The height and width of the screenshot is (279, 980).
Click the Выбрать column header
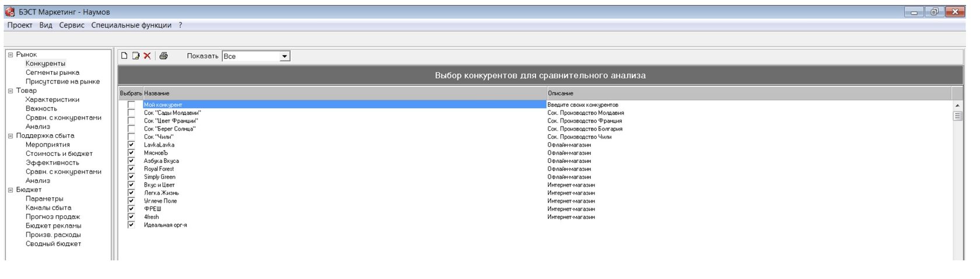(x=131, y=93)
